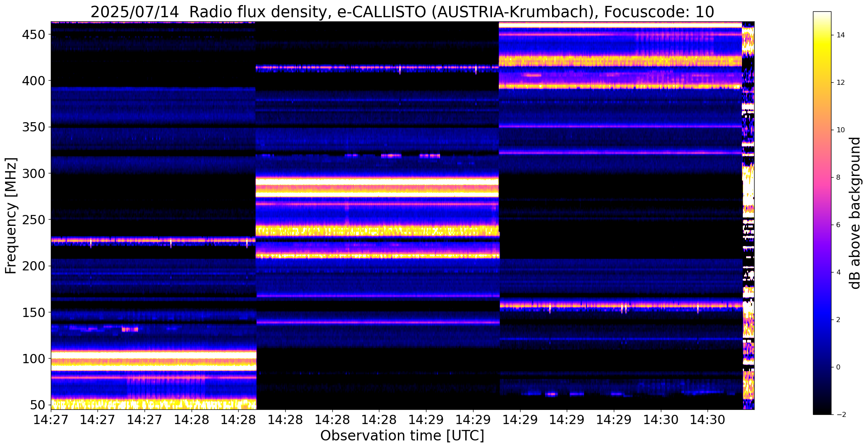
Task: Click the 14 tick label on the colorbar
Action: point(841,35)
